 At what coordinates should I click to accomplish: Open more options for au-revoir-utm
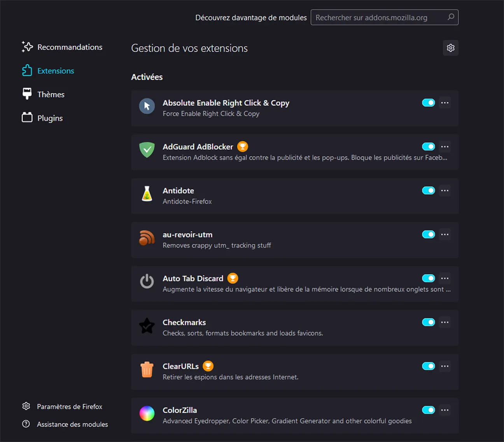(x=445, y=234)
